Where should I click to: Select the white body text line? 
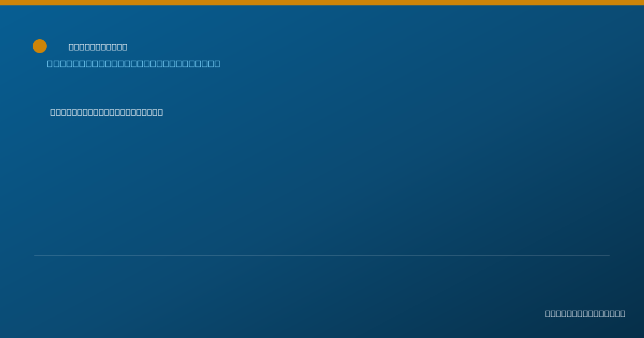(x=107, y=112)
